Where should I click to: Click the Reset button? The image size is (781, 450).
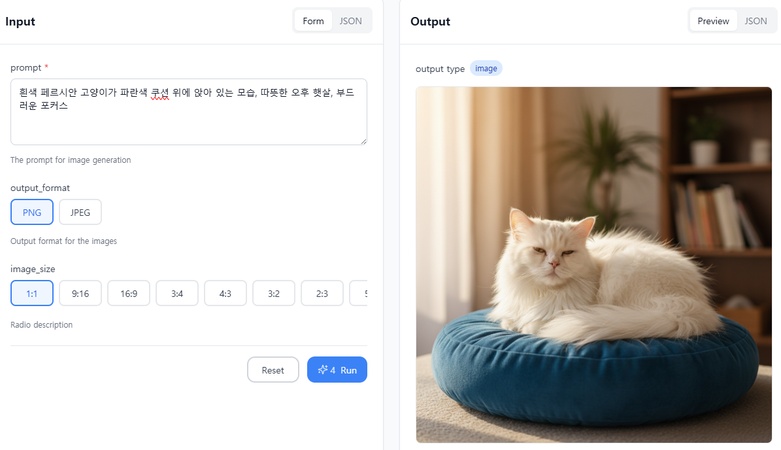273,370
